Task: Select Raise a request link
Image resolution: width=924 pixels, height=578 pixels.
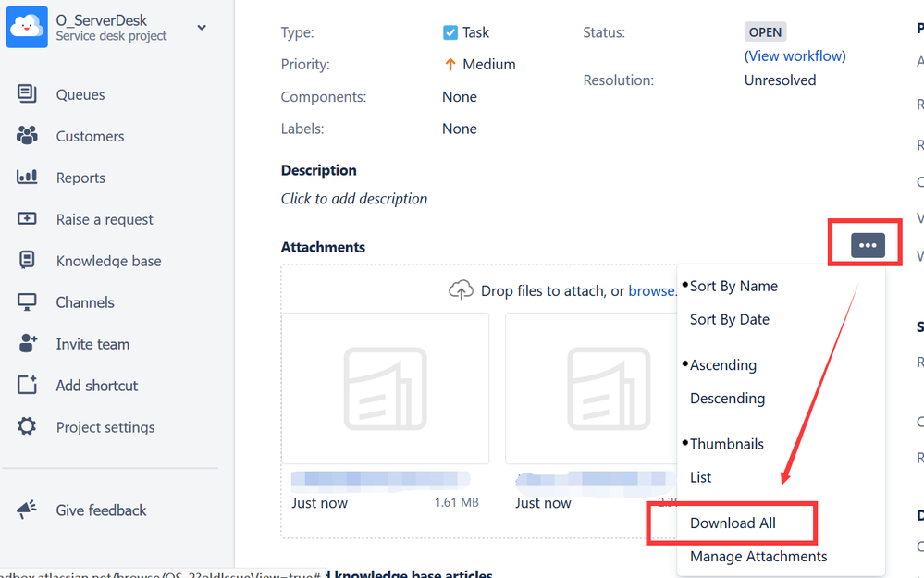Action: (105, 219)
